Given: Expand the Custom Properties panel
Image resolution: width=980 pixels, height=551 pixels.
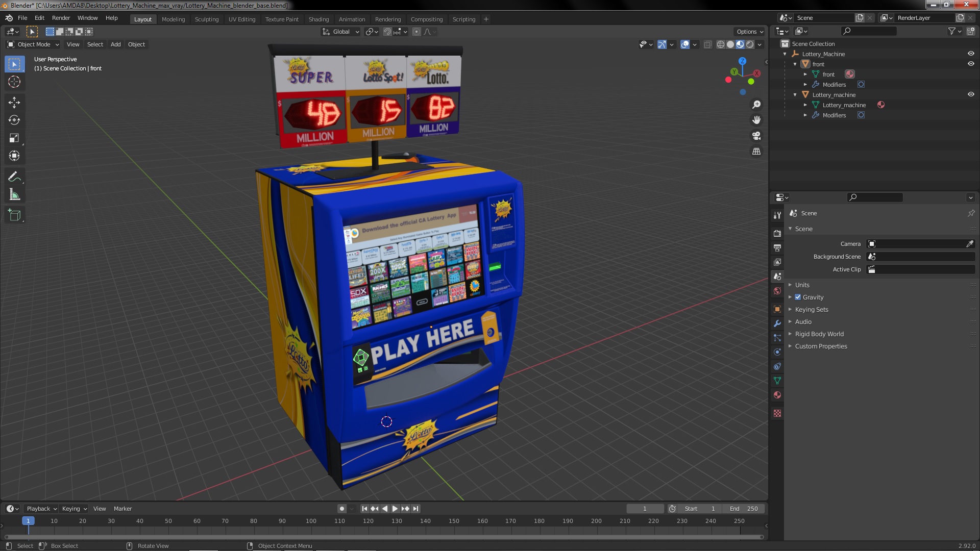Looking at the screenshot, I should click(x=821, y=346).
